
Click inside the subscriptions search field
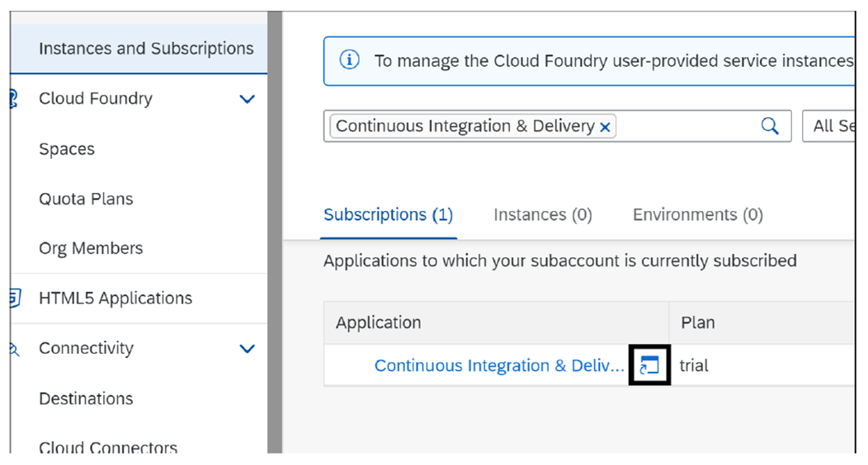click(685, 126)
